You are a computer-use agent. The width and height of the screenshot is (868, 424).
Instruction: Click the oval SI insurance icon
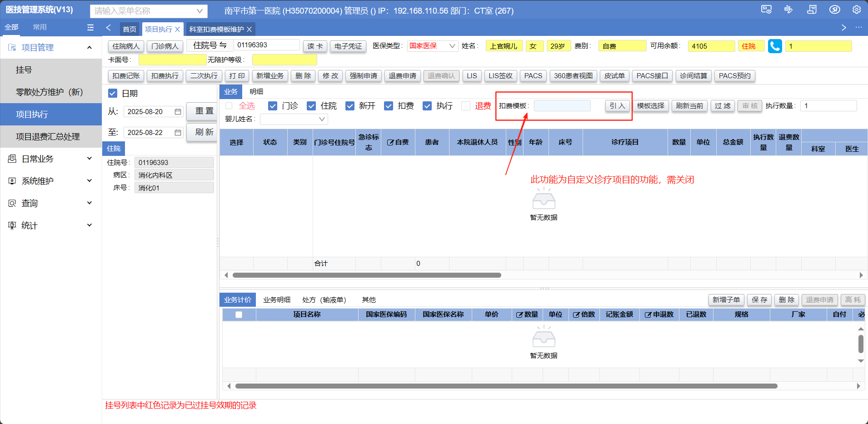(x=834, y=10)
